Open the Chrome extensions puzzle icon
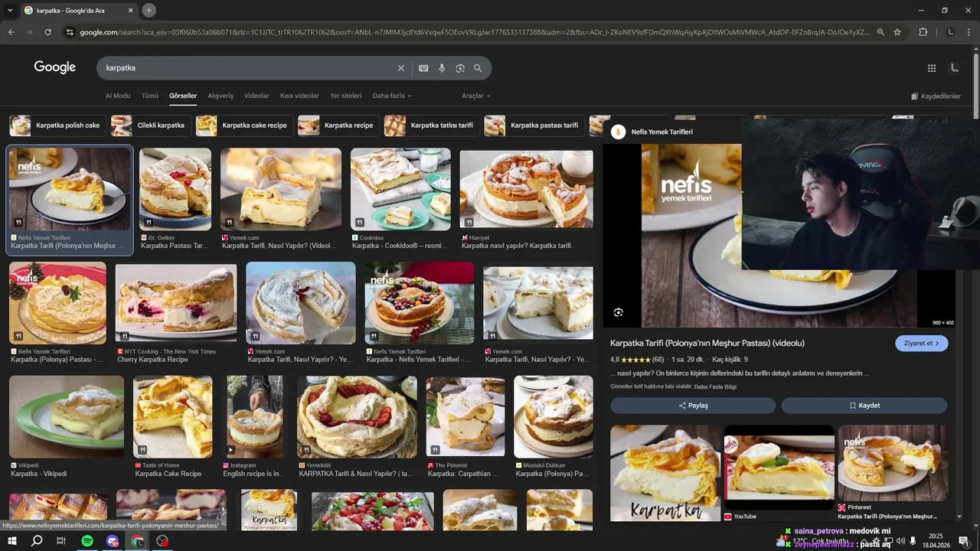Viewport: 980px width, 551px height. coord(923,32)
